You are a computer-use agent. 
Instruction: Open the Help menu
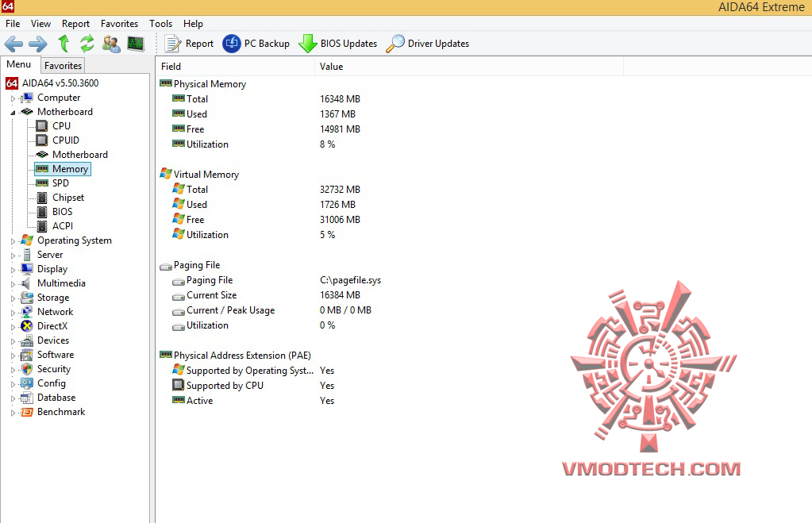(x=193, y=24)
